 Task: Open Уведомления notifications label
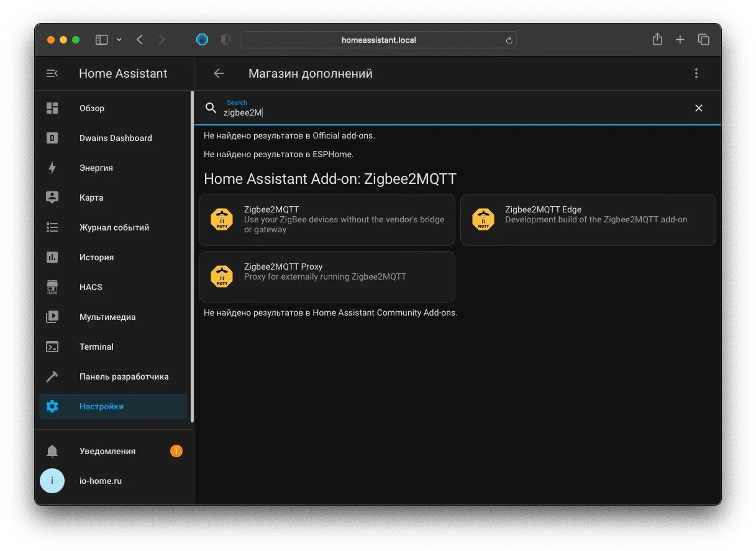[x=107, y=451]
